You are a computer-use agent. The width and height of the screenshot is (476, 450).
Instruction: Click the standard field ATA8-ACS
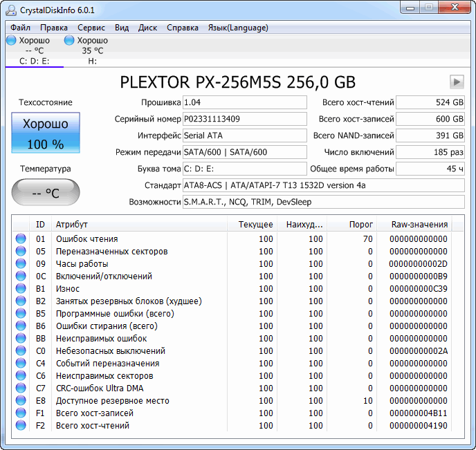(x=324, y=185)
